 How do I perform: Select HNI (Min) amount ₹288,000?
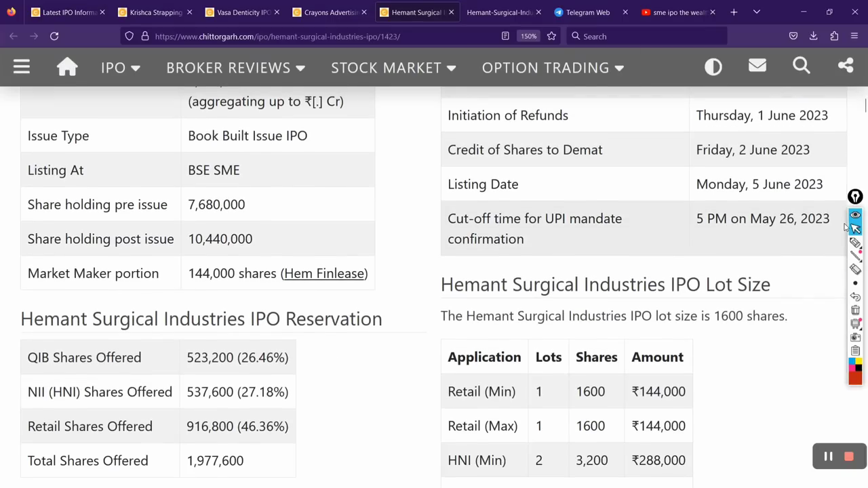(658, 460)
